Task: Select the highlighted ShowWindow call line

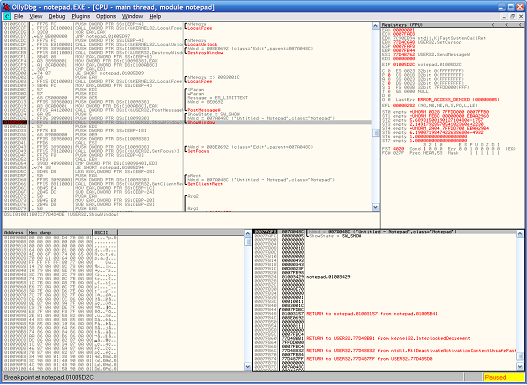Action: point(187,122)
